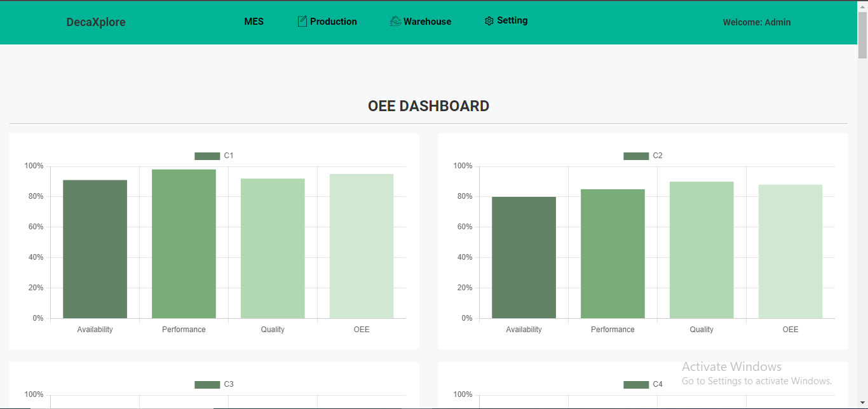Toggle the C1 dataset legend swatch
The image size is (868, 409).
coord(207,156)
